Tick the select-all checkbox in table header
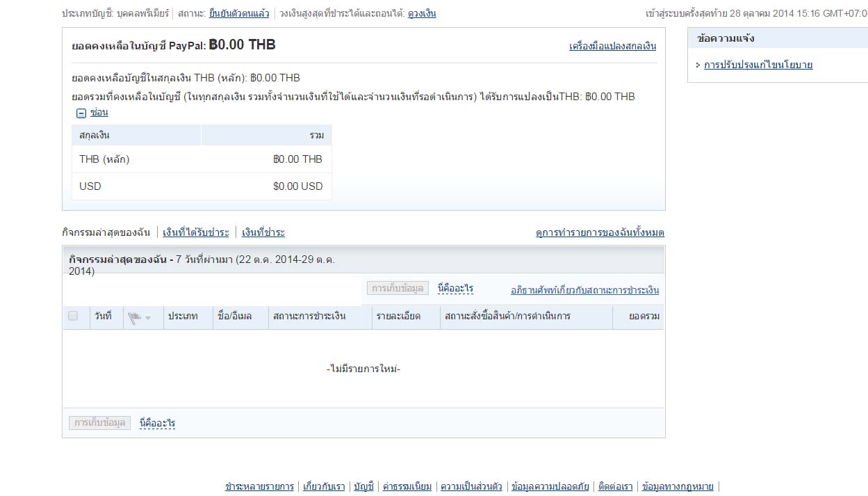The height and width of the screenshot is (496, 868). click(x=73, y=316)
